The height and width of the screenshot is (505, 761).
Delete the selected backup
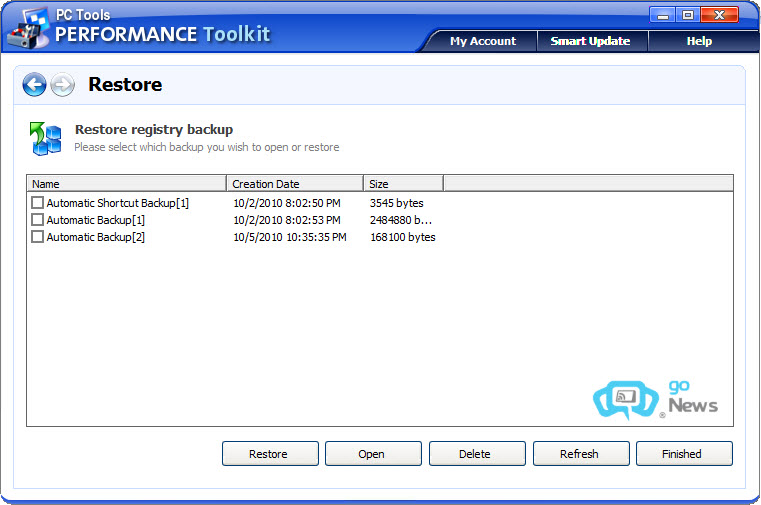pos(477,454)
